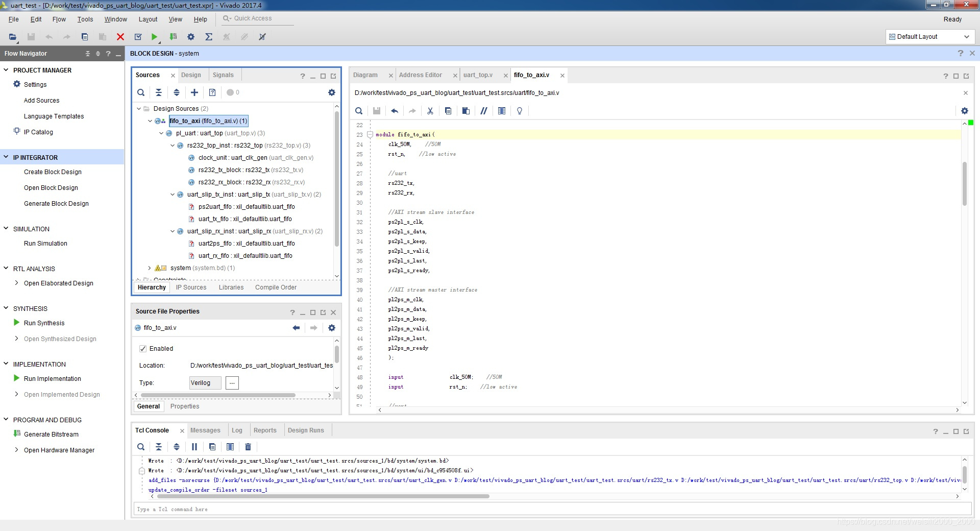Click Source File Properties horizontal scrollbar
Image resolution: width=980 pixels, height=531 pixels.
218,395
